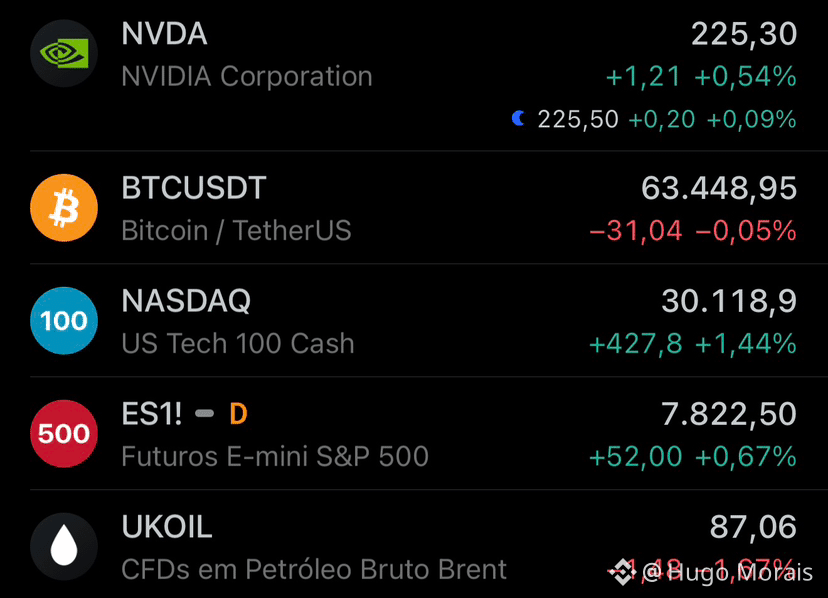Tap the NVIDIA green eye logo

click(64, 53)
